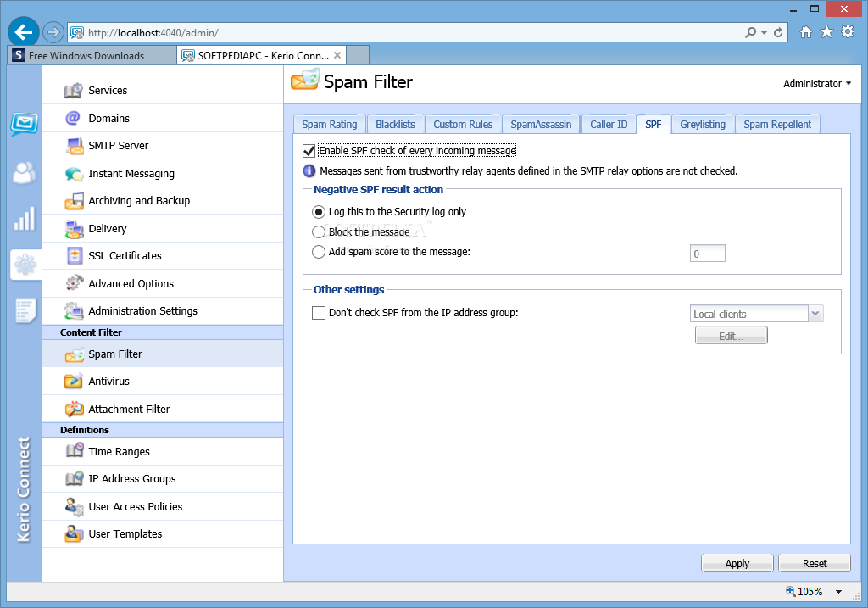The width and height of the screenshot is (868, 608).
Task: Click the Domains @ icon
Action: pos(73,118)
